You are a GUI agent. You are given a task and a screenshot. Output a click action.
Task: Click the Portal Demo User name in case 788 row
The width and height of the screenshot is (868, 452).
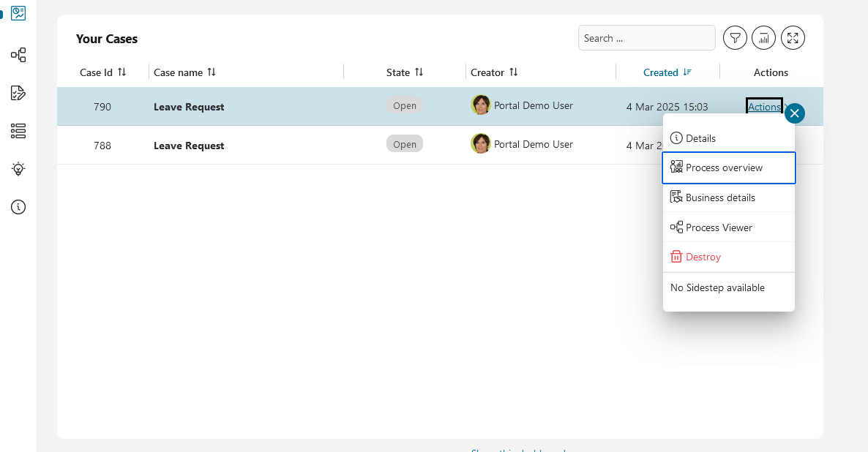tap(533, 144)
